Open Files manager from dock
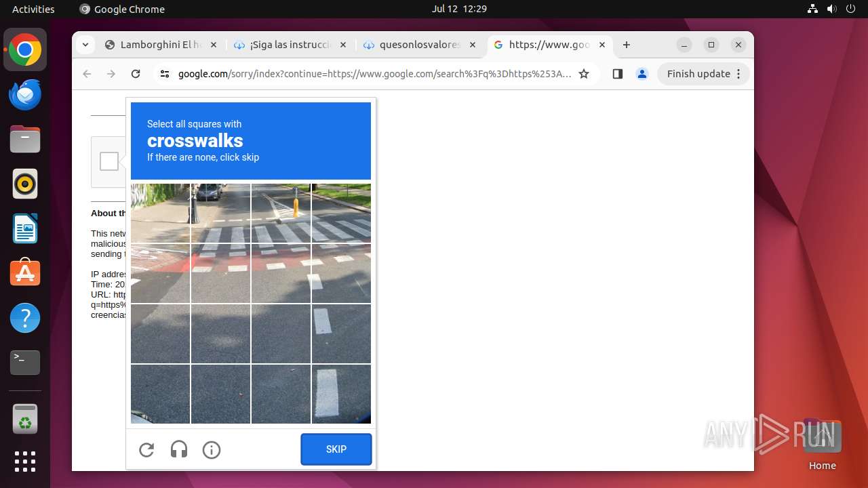The height and width of the screenshot is (488, 868). coord(25,139)
